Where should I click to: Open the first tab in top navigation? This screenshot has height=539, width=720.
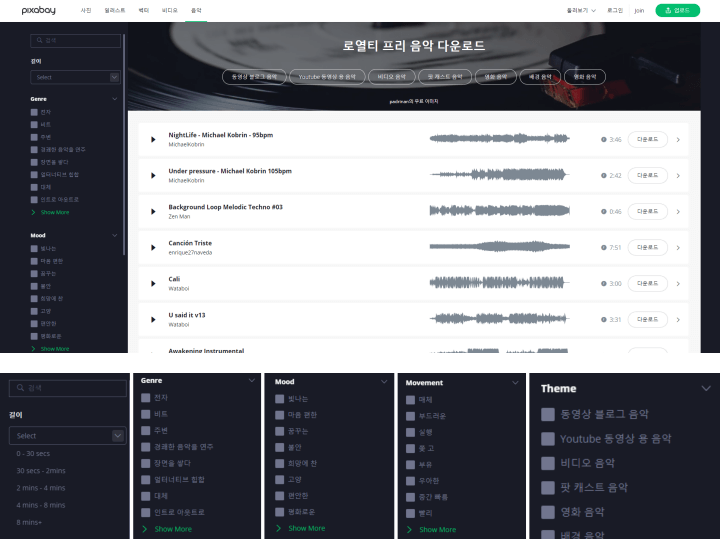[86, 10]
